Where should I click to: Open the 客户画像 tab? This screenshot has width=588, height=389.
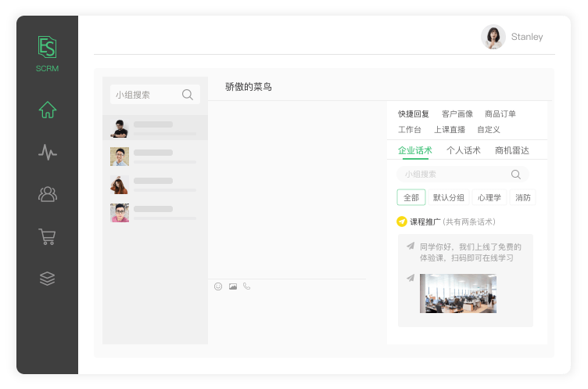click(x=457, y=113)
